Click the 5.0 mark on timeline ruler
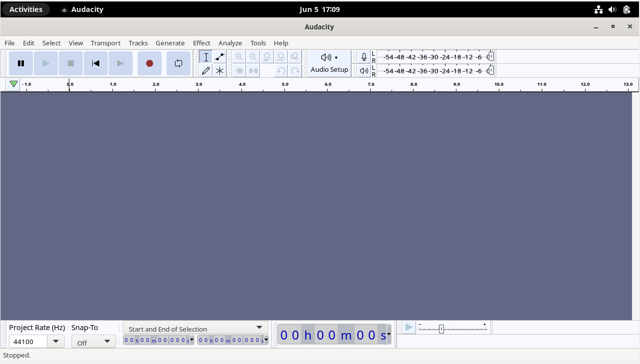Image resolution: width=640 pixels, height=364 pixels. point(285,84)
